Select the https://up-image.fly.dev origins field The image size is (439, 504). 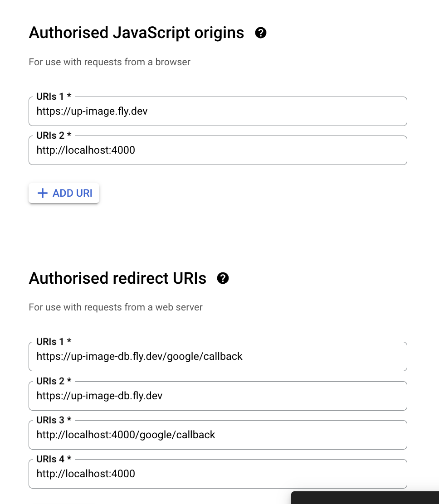(x=218, y=111)
